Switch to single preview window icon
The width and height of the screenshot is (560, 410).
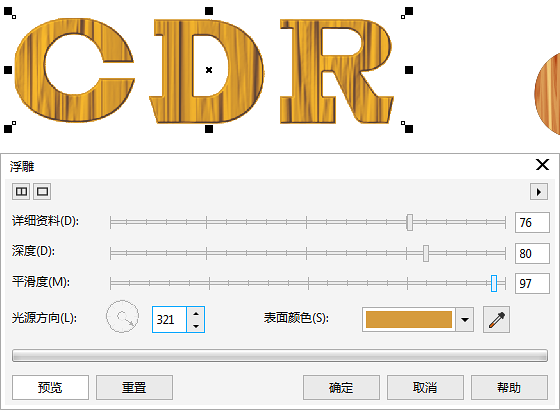(x=42, y=192)
